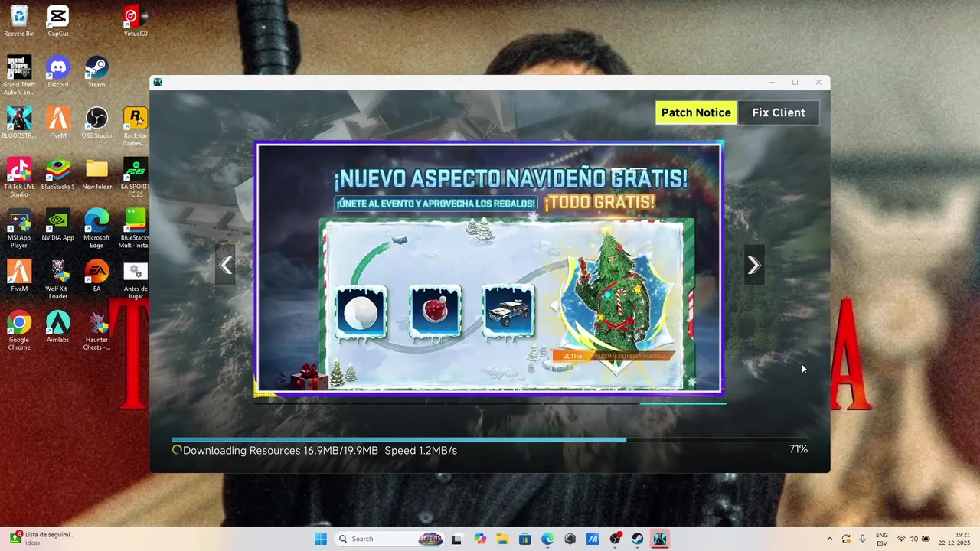980x551 pixels.
Task: Click the taskbar Search box
Action: click(390, 539)
